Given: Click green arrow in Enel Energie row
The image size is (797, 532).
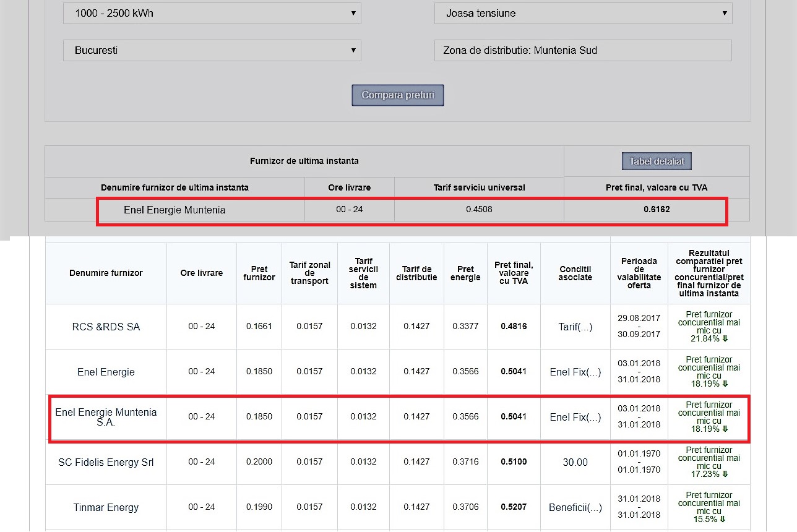Looking at the screenshot, I should tap(725, 384).
